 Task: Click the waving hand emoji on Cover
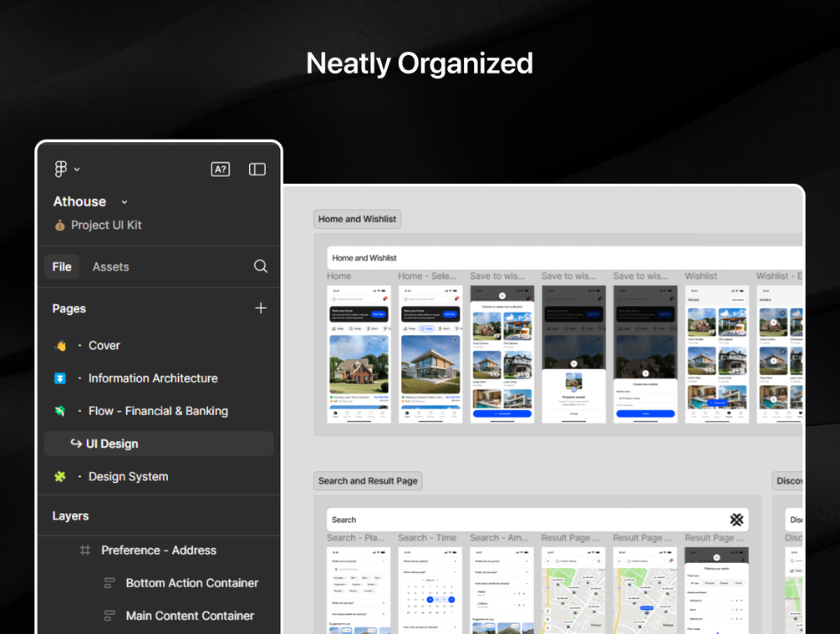click(x=60, y=345)
